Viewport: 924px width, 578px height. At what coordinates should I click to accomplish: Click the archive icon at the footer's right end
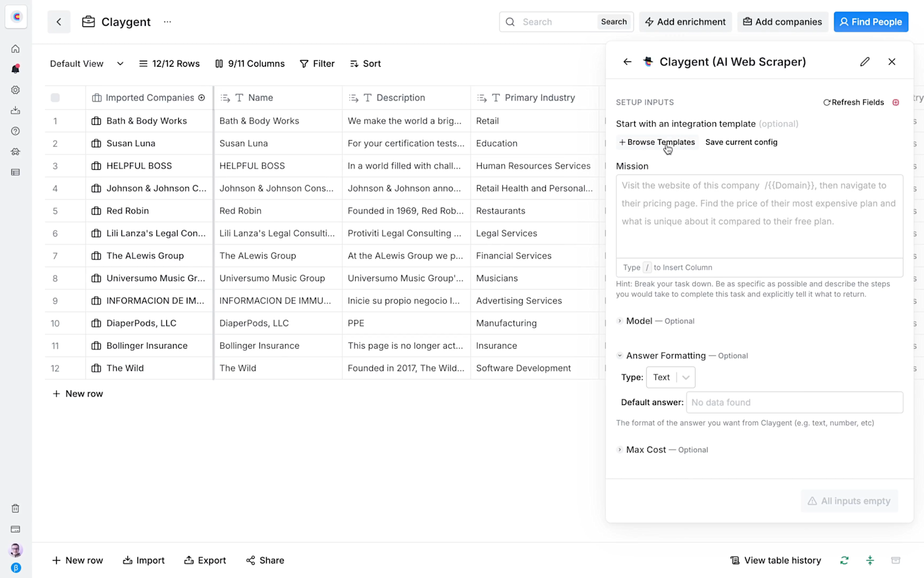tap(896, 560)
